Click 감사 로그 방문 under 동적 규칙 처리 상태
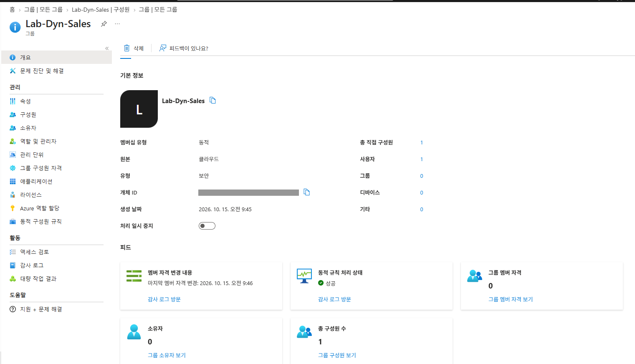 (334, 299)
